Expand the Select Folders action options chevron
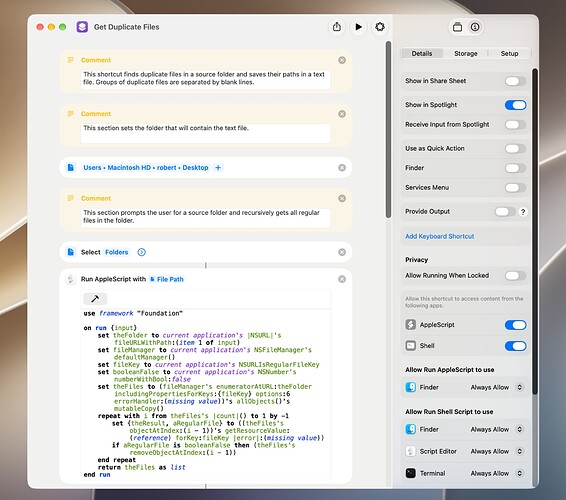This screenshot has height=500, width=566. [x=142, y=252]
